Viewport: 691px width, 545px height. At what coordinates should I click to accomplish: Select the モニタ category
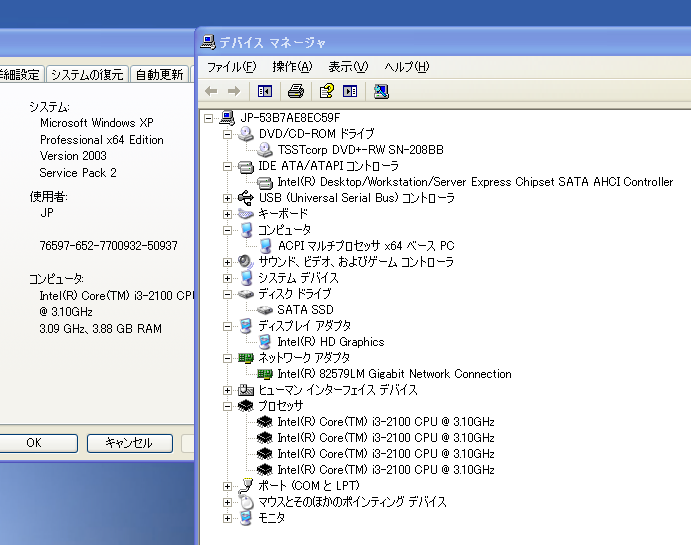[x=271, y=518]
